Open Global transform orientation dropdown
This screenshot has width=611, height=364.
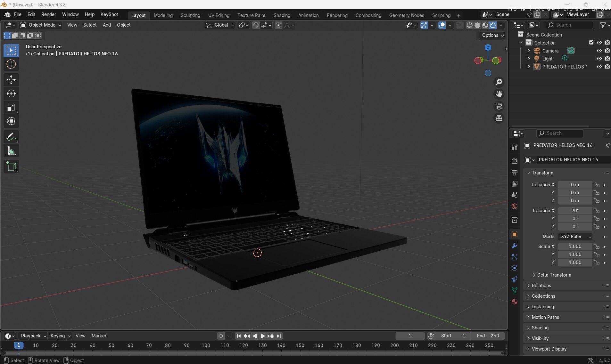pos(220,25)
